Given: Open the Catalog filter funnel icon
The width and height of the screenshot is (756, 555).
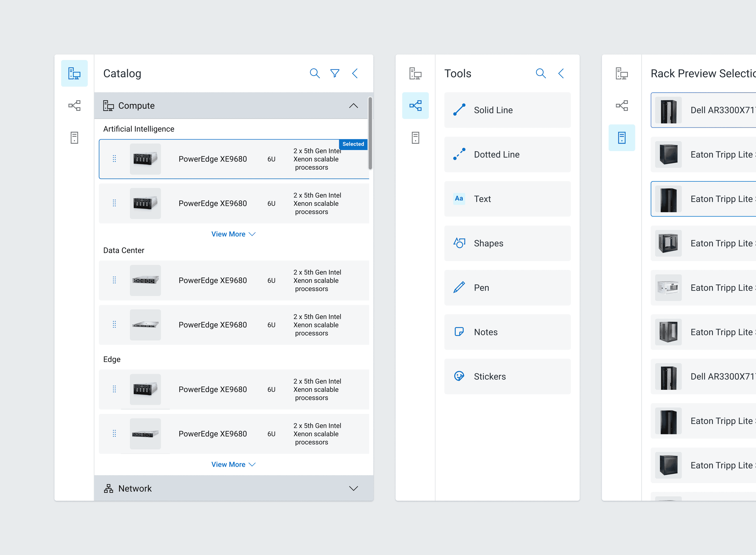Looking at the screenshot, I should [335, 73].
